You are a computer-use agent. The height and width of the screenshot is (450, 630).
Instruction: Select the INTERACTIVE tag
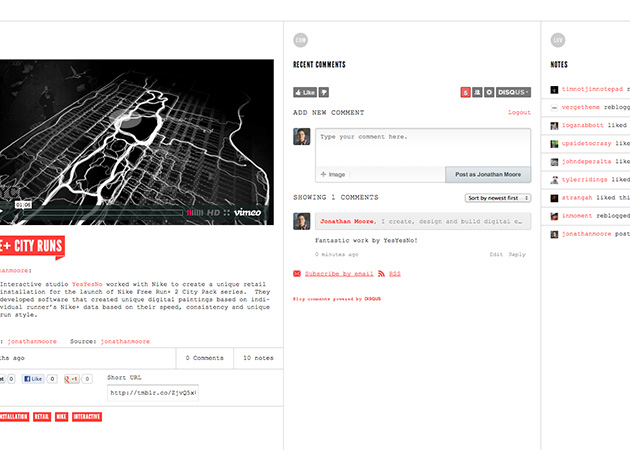tap(87, 416)
